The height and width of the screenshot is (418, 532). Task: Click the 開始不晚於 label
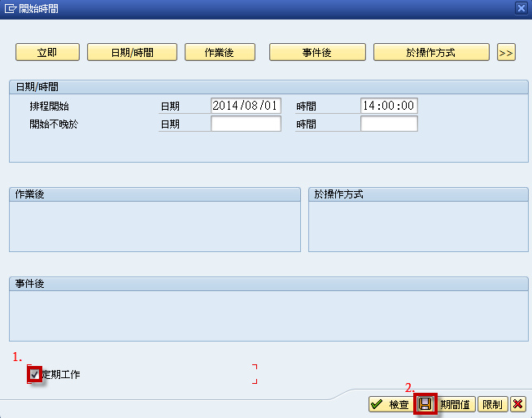[54, 124]
